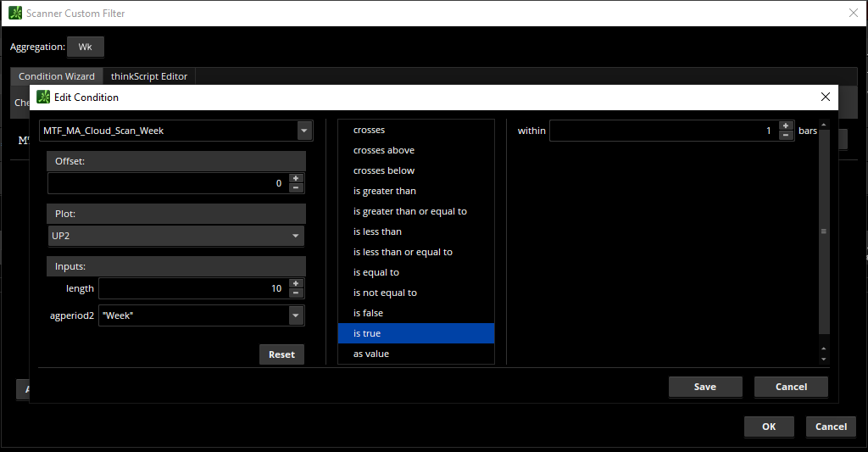The width and height of the screenshot is (868, 452).
Task: Decrease the Offset value with minus stepper
Action: click(295, 187)
